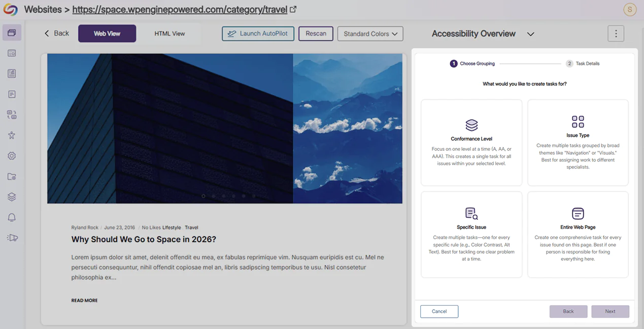Open the layers stack sidebar icon
The width and height of the screenshot is (644, 329).
click(11, 196)
